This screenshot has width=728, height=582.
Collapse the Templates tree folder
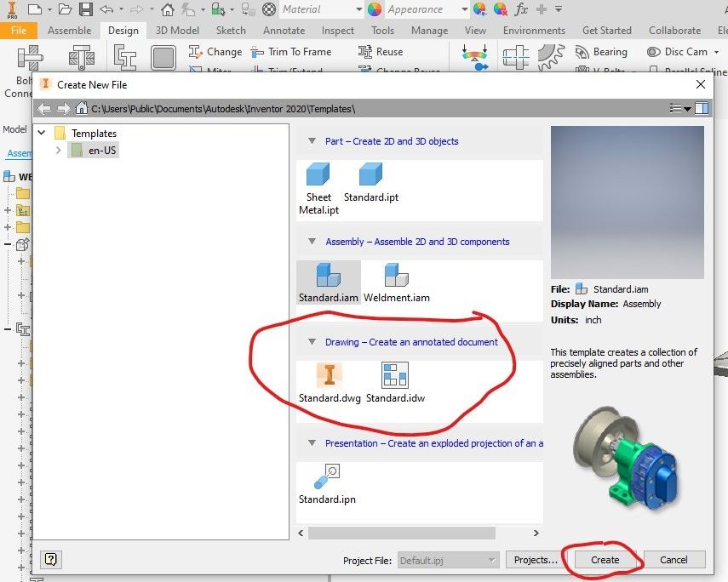(42, 133)
